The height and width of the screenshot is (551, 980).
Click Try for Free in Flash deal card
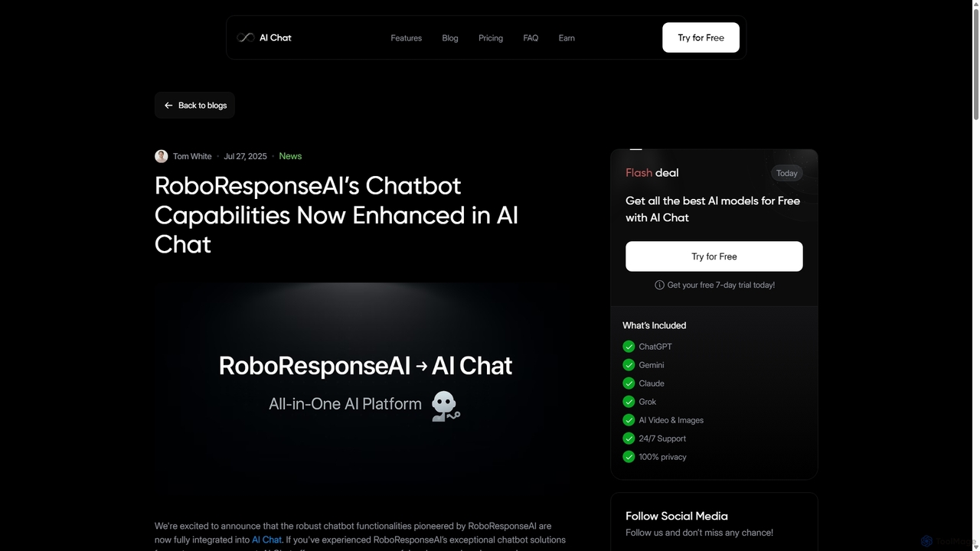pos(714,256)
